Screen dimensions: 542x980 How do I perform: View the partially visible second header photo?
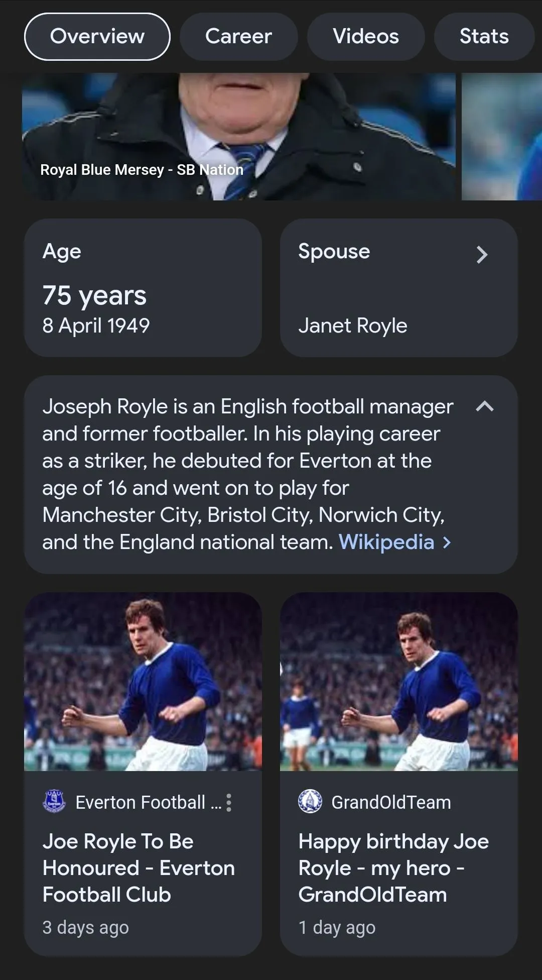point(502,136)
